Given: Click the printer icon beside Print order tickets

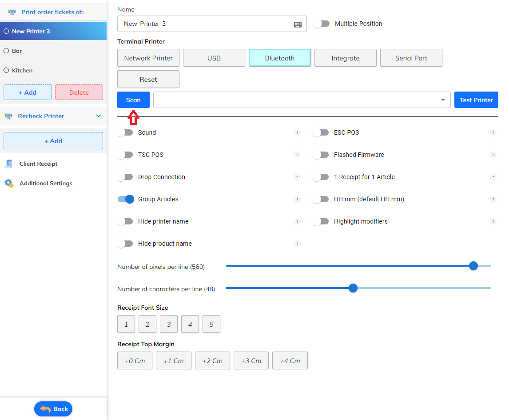Looking at the screenshot, I should tap(12, 12).
